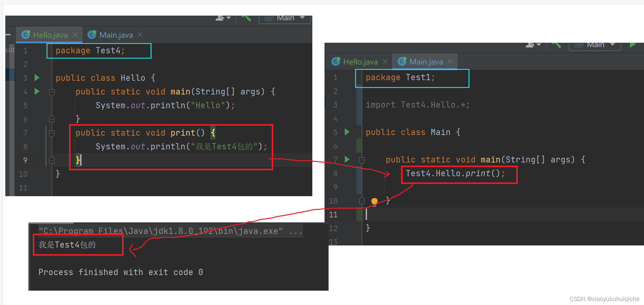Viewport: 644px width, 305px height.
Task: Click 'import Test4.Hello.*;' statement
Action: [418, 105]
